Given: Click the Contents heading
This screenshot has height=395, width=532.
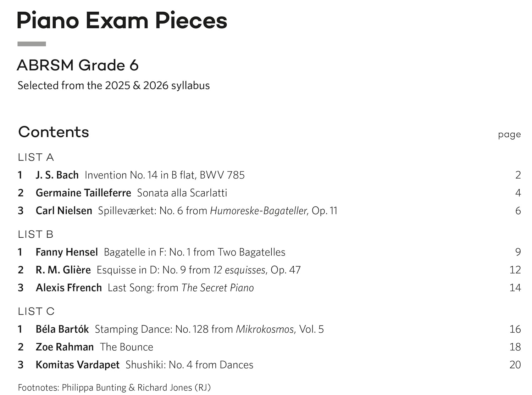Looking at the screenshot, I should click(54, 132).
